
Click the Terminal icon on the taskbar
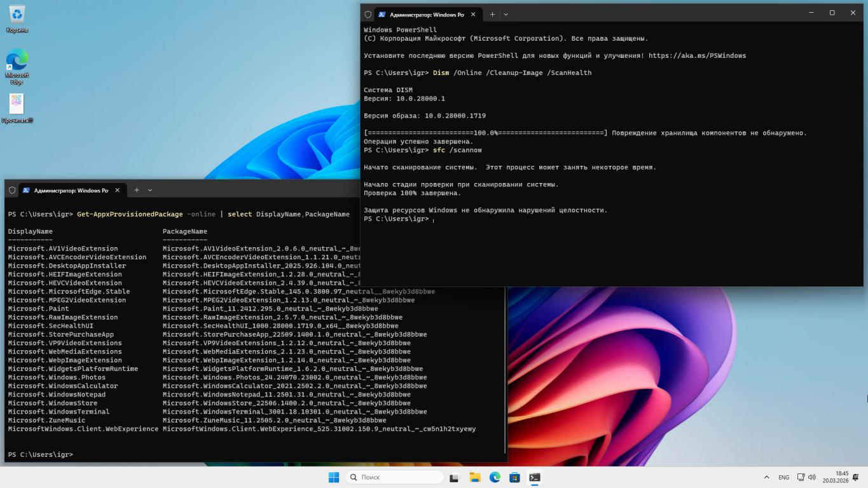click(x=535, y=477)
